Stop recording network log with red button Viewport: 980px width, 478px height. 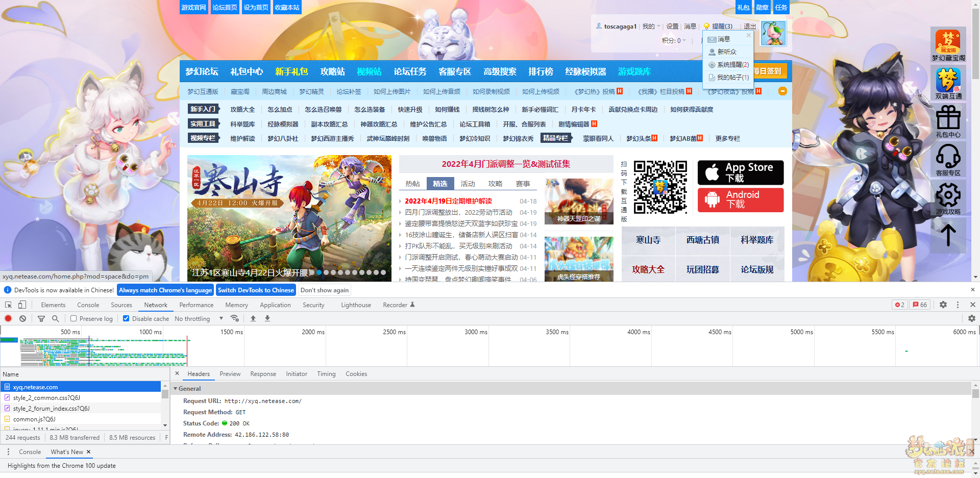pyautogui.click(x=8, y=318)
